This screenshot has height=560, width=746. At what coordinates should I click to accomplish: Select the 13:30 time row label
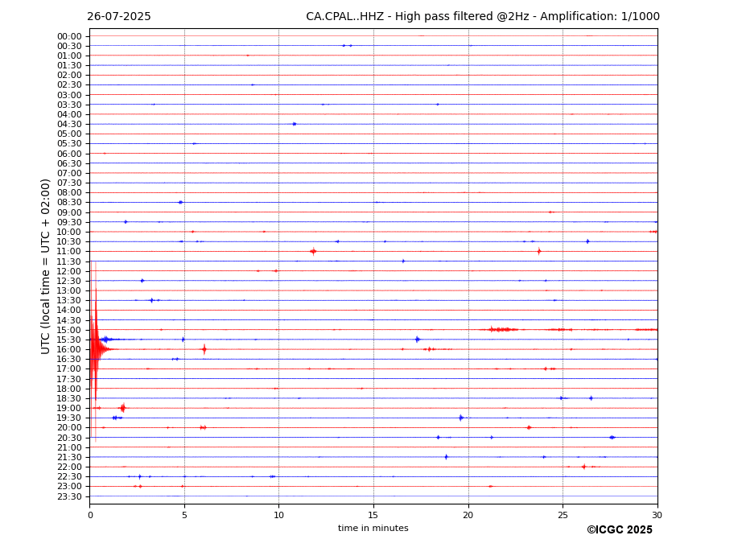[x=69, y=301]
